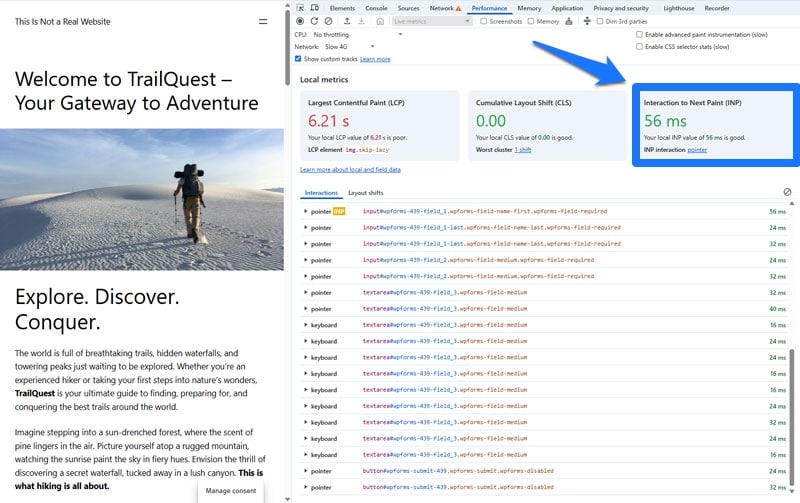Expand the pointer row with 40 ms

(x=306, y=309)
